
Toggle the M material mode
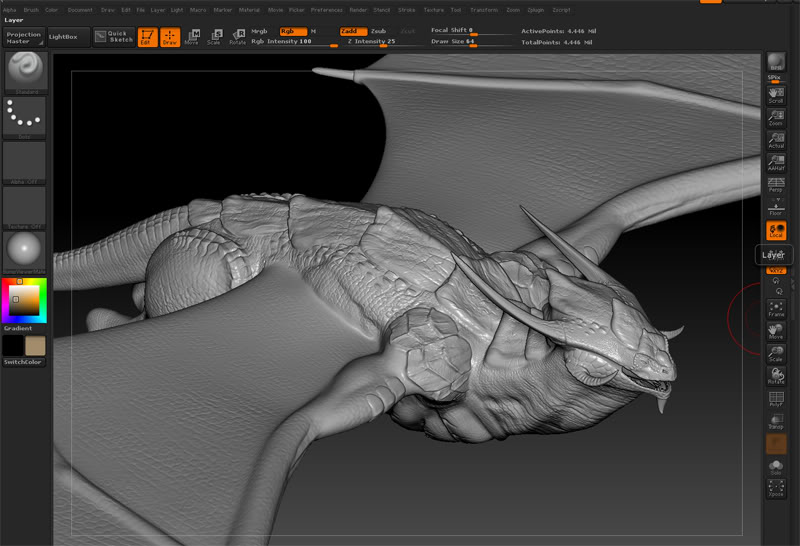[313, 31]
